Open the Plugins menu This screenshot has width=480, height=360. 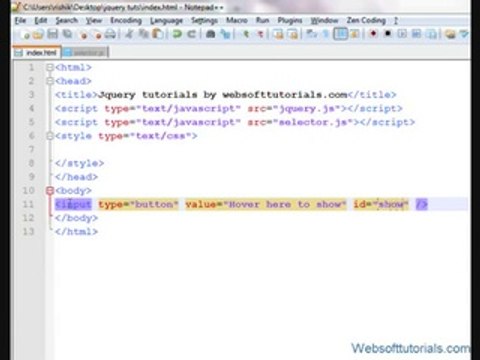pyautogui.click(x=290, y=21)
